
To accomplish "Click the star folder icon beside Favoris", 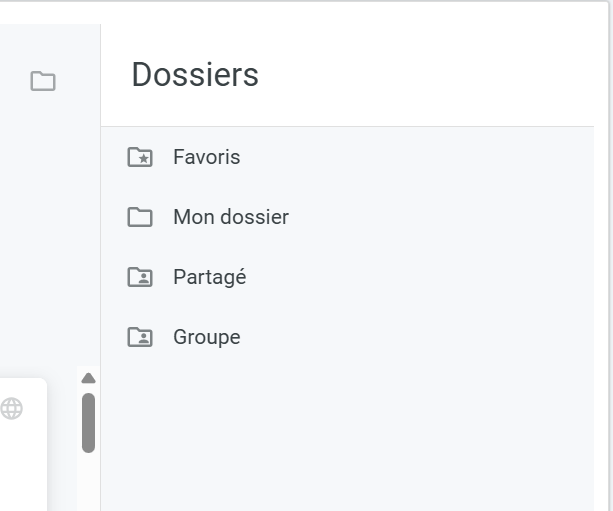I will [x=140, y=157].
